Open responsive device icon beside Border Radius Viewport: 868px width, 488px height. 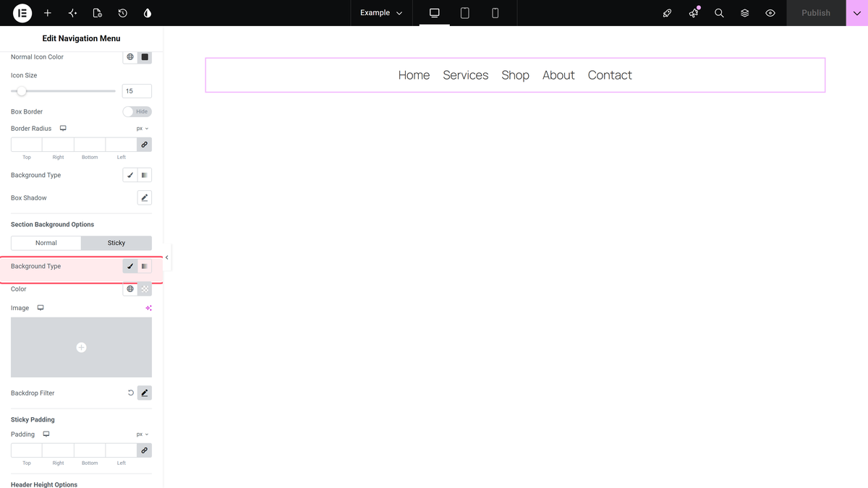click(63, 128)
